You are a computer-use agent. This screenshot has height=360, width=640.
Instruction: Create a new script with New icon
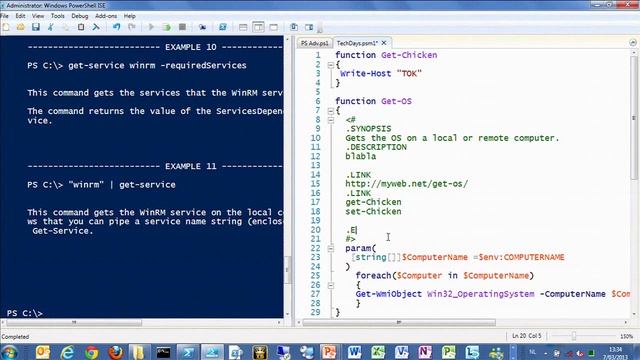[6, 27]
